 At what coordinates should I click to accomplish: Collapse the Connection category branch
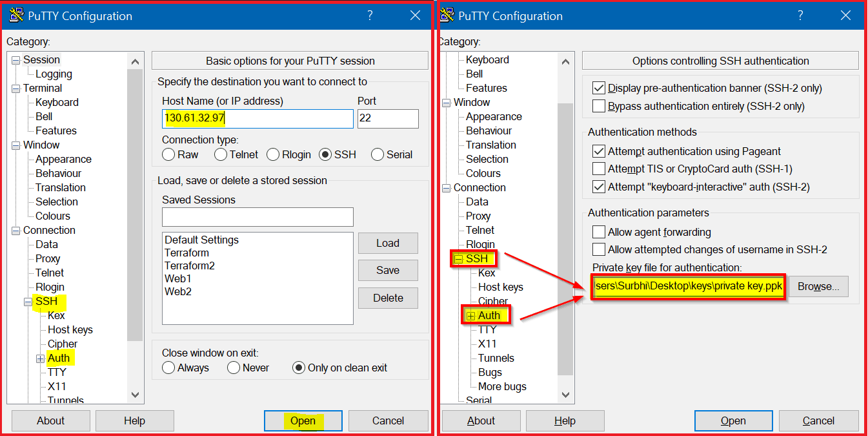point(17,230)
